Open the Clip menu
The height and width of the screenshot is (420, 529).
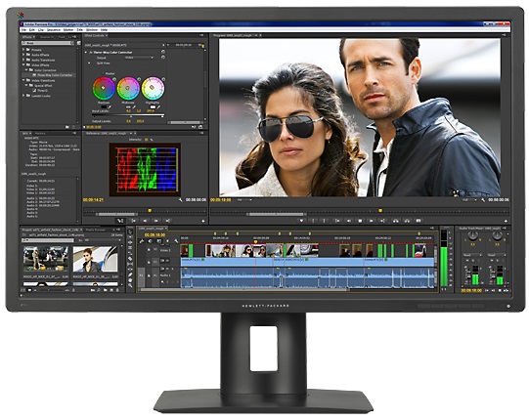click(x=41, y=30)
